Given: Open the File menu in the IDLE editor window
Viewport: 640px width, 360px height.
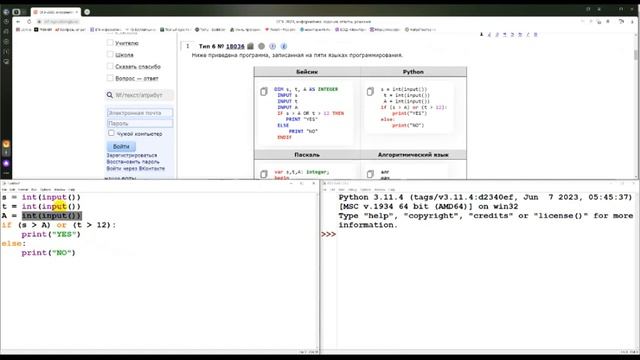Looking at the screenshot, I should [4, 189].
